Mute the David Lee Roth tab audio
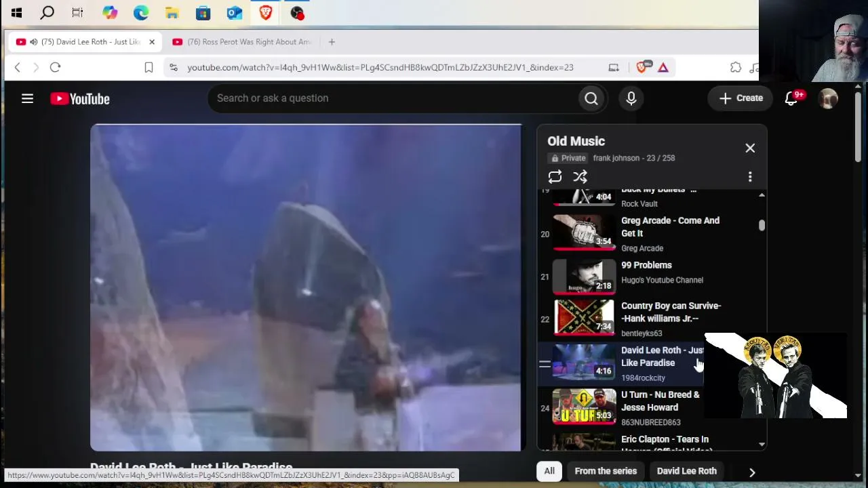Image resolution: width=868 pixels, height=488 pixels. pyautogui.click(x=33, y=42)
